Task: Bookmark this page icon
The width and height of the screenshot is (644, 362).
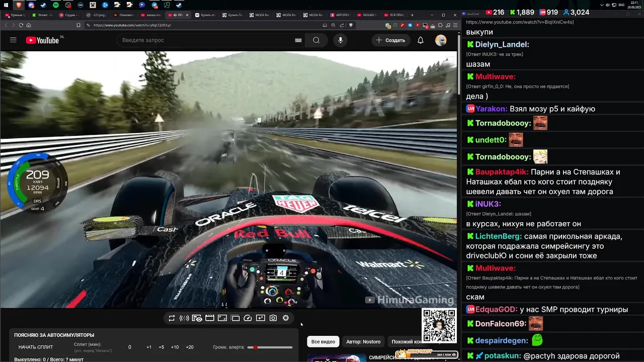Action: [x=78, y=25]
